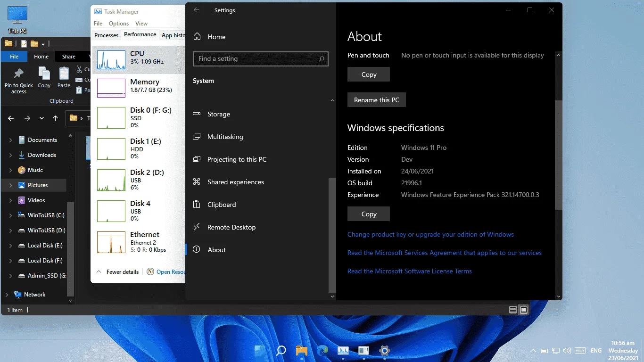Open Explorer's File tab

point(14,57)
